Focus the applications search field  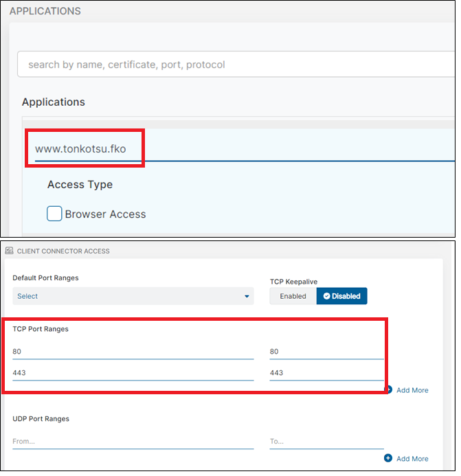234,65
